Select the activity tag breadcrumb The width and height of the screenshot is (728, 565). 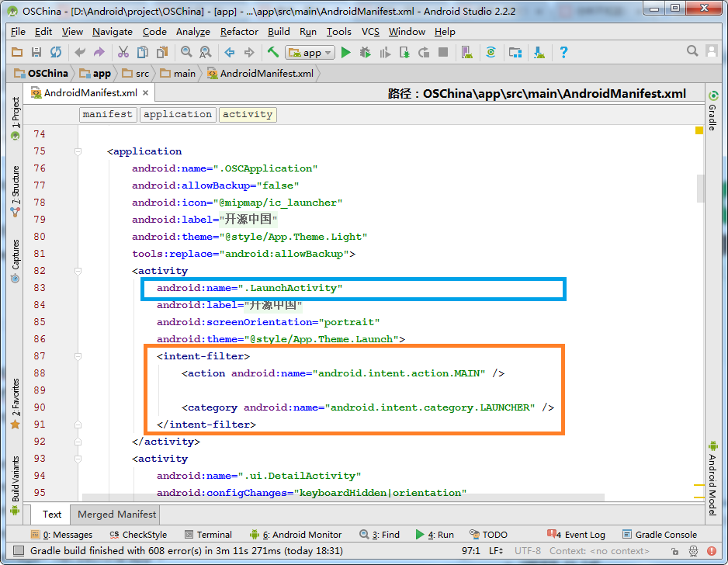pyautogui.click(x=248, y=114)
